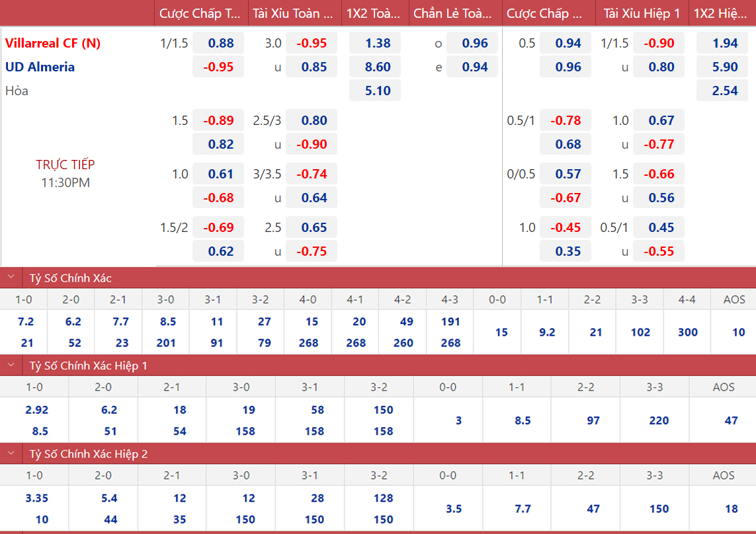Pick Hiệp 2 correct score 1-1 odds 7.7
This screenshot has width=756, height=534.
(523, 508)
